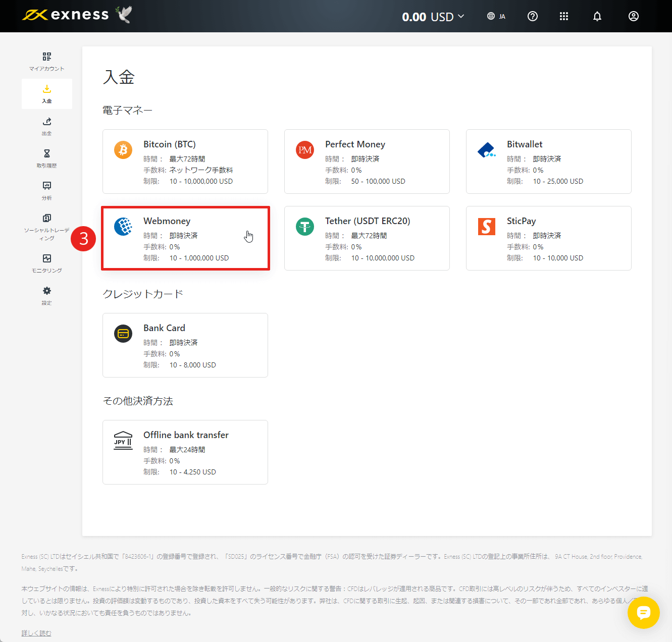View transaction history (取引履歴) from sidebar
The width and height of the screenshot is (672, 642).
(x=46, y=158)
